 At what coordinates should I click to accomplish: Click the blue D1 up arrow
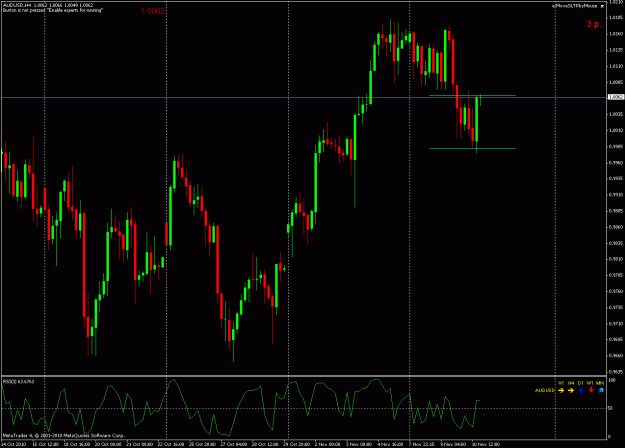[x=581, y=390]
